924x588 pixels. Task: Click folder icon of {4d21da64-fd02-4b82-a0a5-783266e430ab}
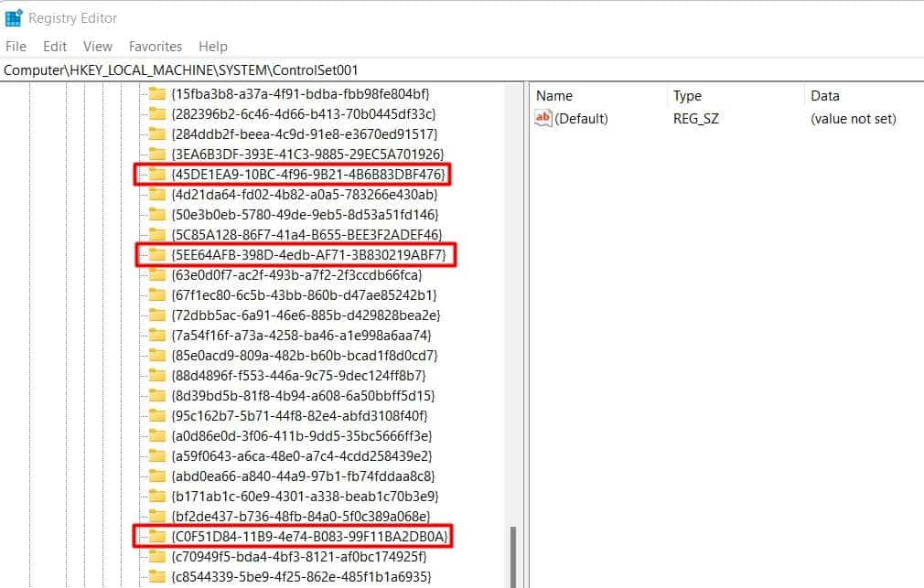click(157, 195)
